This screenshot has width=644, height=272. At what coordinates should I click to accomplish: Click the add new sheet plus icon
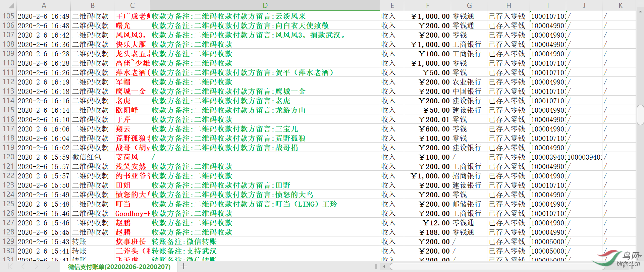(183, 266)
